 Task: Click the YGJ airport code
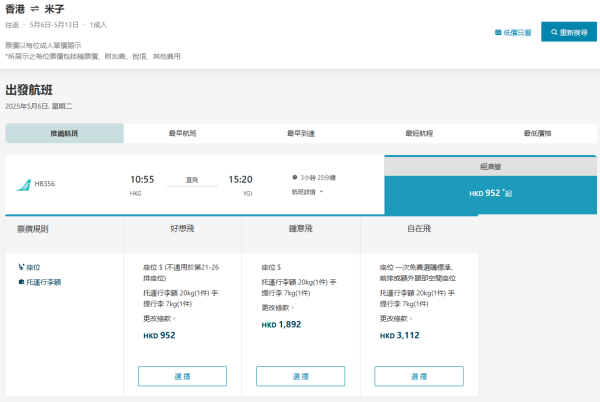pos(248,194)
